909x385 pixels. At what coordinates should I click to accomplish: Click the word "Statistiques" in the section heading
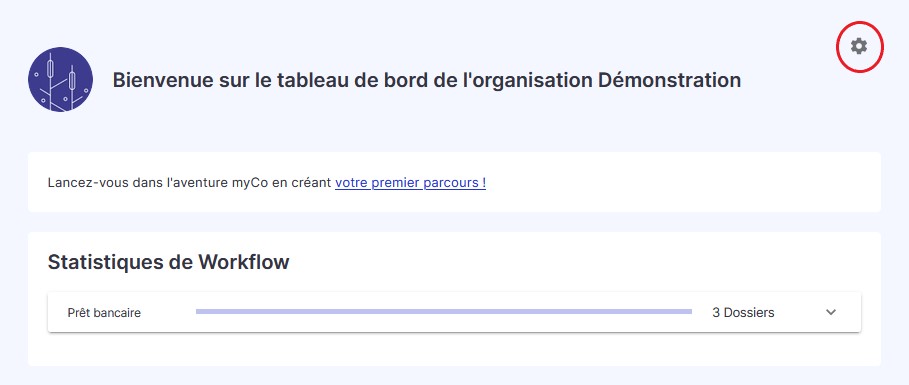coord(105,262)
